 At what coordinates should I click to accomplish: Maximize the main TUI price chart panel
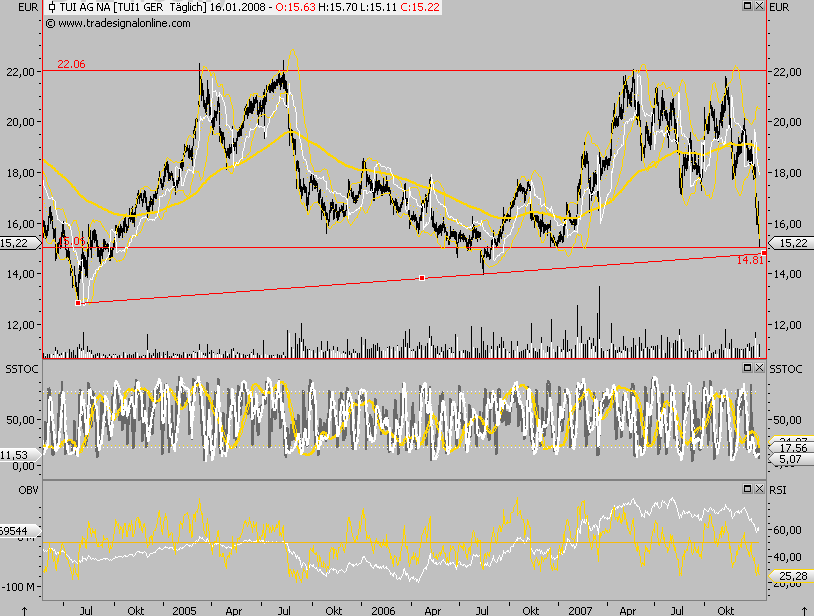click(x=747, y=7)
